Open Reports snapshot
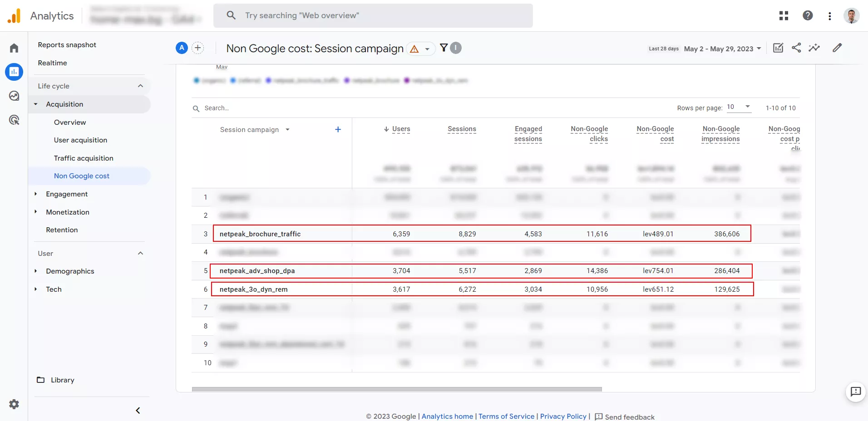The height and width of the screenshot is (421, 868). point(67,44)
